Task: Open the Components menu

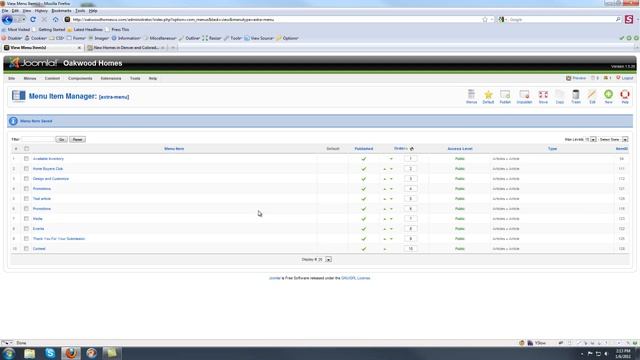Action: coord(80,78)
